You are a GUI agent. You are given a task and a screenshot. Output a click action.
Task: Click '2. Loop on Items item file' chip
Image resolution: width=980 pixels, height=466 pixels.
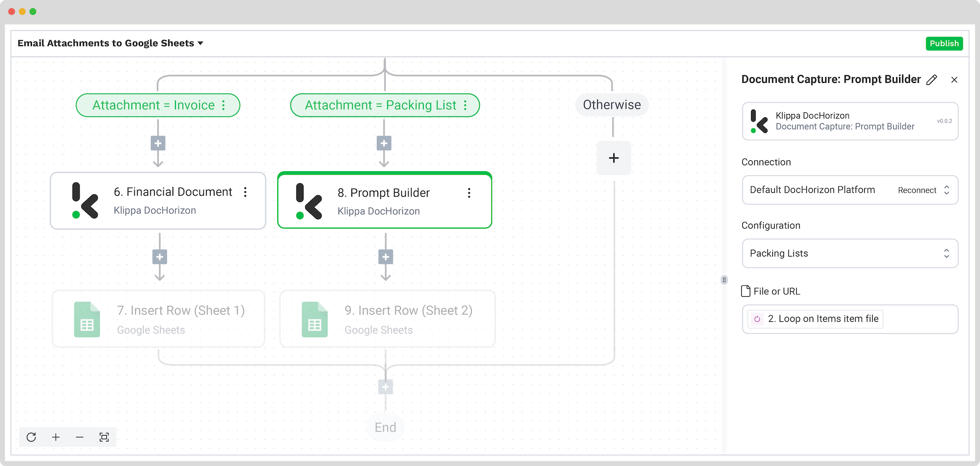[815, 319]
